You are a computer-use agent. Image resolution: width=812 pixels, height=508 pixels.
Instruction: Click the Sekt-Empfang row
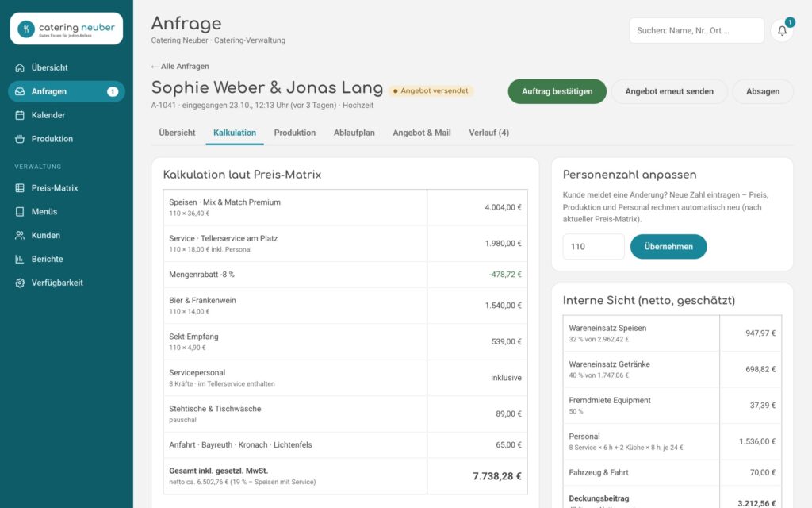click(x=346, y=341)
